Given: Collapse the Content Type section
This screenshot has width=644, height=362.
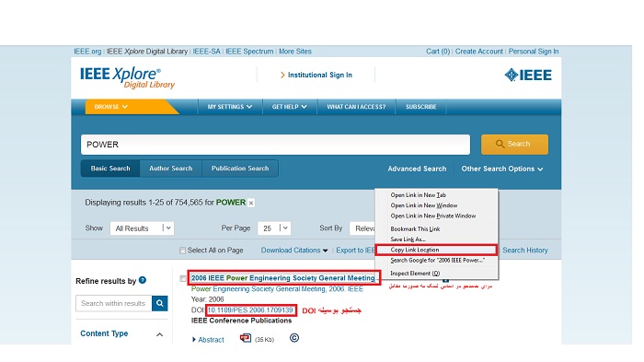Looking at the screenshot, I should tap(160, 334).
